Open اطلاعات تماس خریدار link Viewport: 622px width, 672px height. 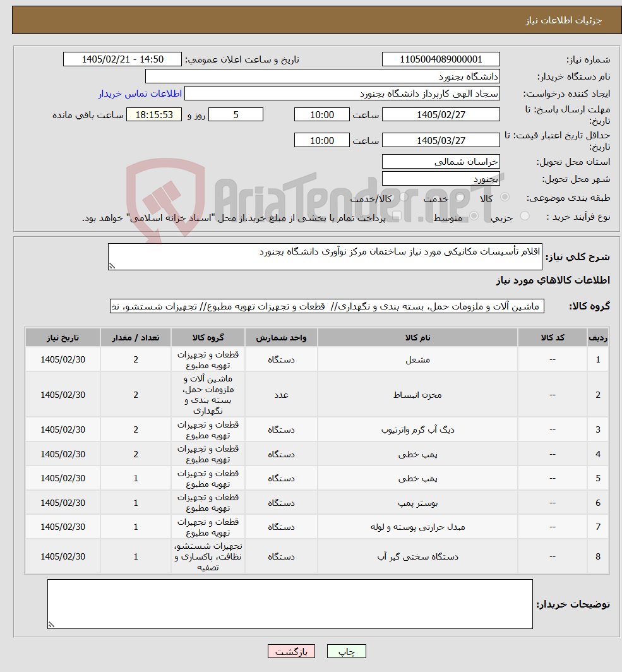pos(140,93)
